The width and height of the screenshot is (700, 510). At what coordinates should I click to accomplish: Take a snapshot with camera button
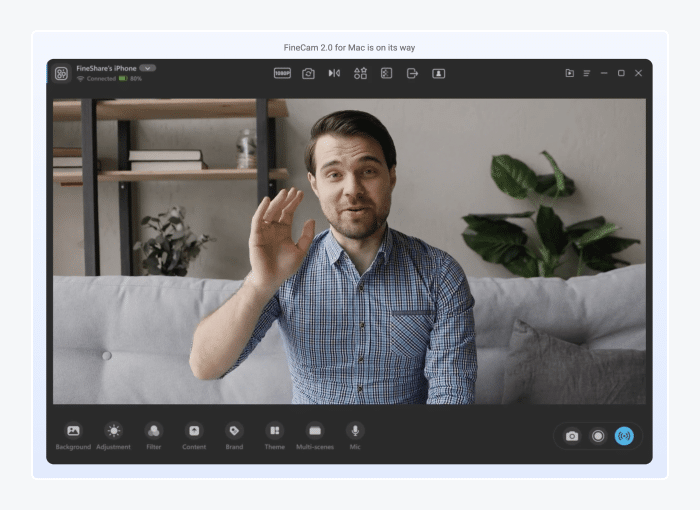pos(572,436)
